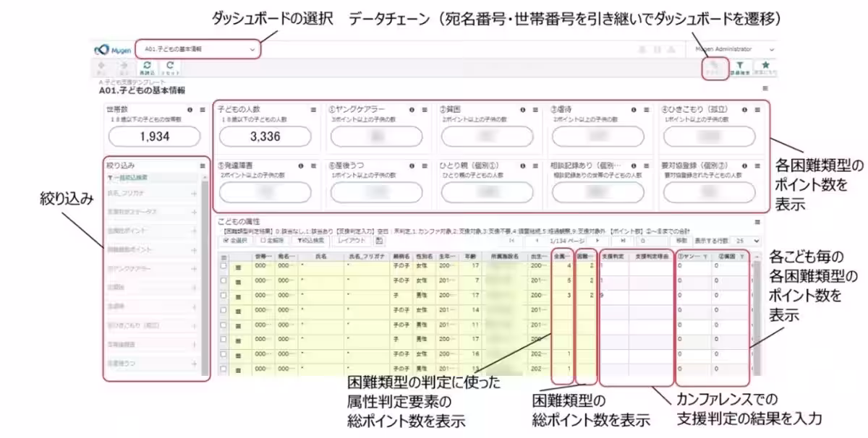Click the page number input field
The image size is (868, 438).
pos(652,240)
